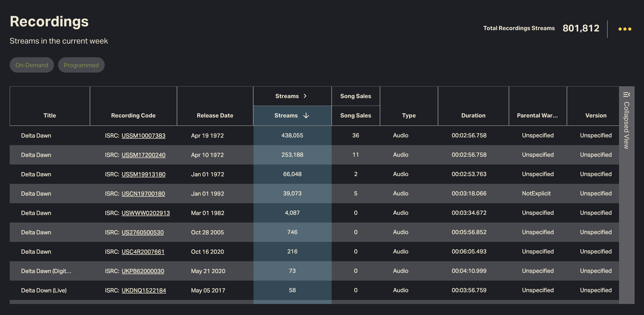Select the Delta Dawn (Digit... row
644x315 pixels.
[46, 271]
